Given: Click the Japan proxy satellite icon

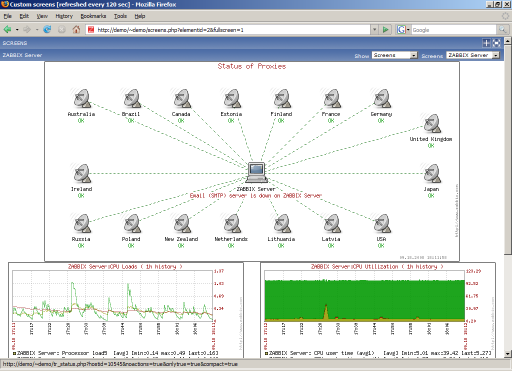Looking at the screenshot, I should [x=432, y=173].
